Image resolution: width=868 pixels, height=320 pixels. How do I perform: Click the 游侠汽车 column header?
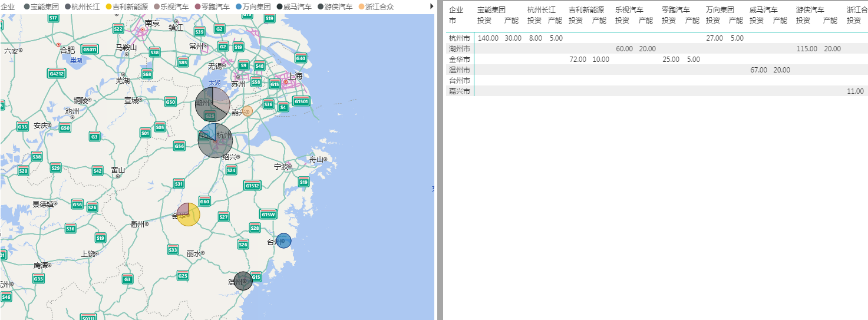[810, 11]
